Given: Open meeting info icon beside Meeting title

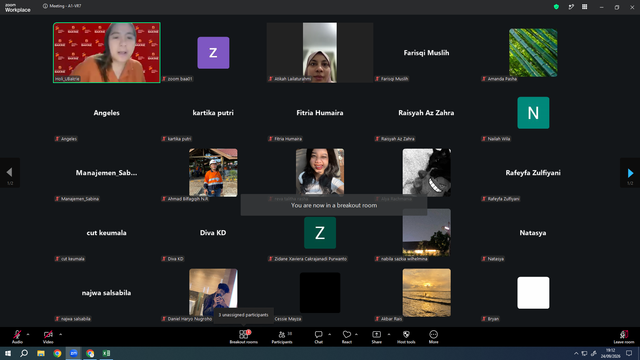Looking at the screenshot, I should pos(45,6).
